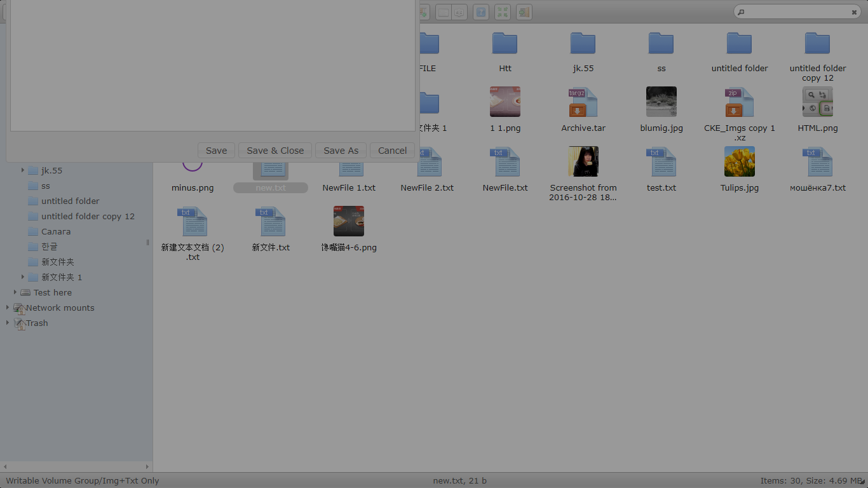Viewport: 868px width, 488px height.
Task: Cancel the editor dialog
Action: pyautogui.click(x=392, y=151)
